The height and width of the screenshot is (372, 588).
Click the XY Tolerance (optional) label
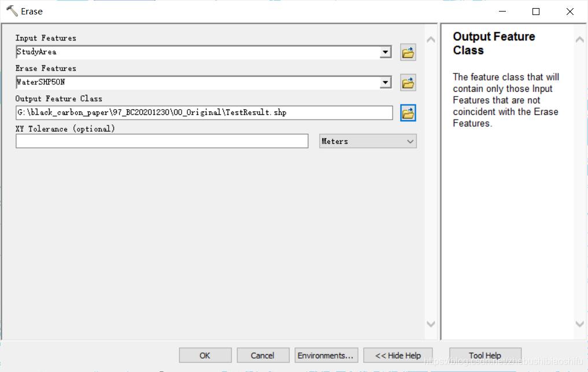coord(65,129)
